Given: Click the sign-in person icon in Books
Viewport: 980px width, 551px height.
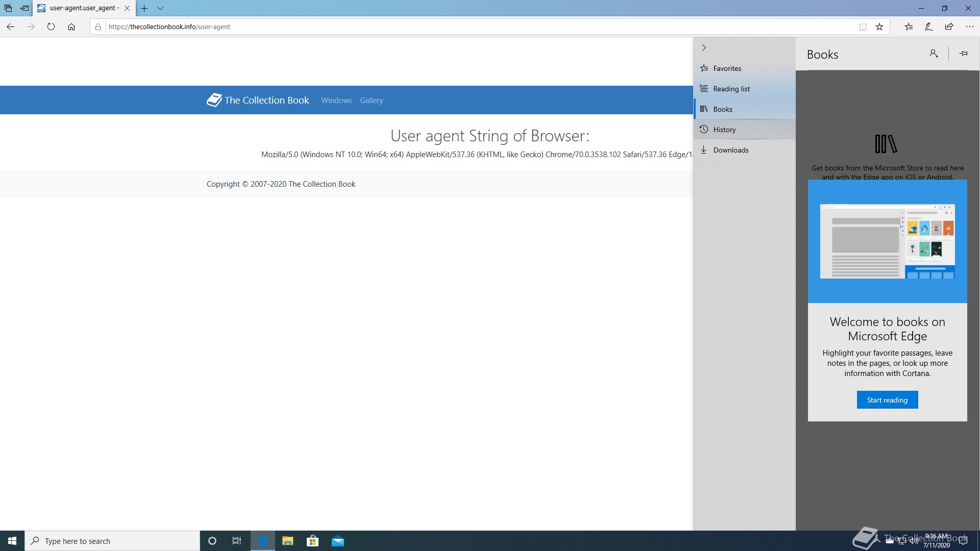Looking at the screenshot, I should tap(934, 54).
